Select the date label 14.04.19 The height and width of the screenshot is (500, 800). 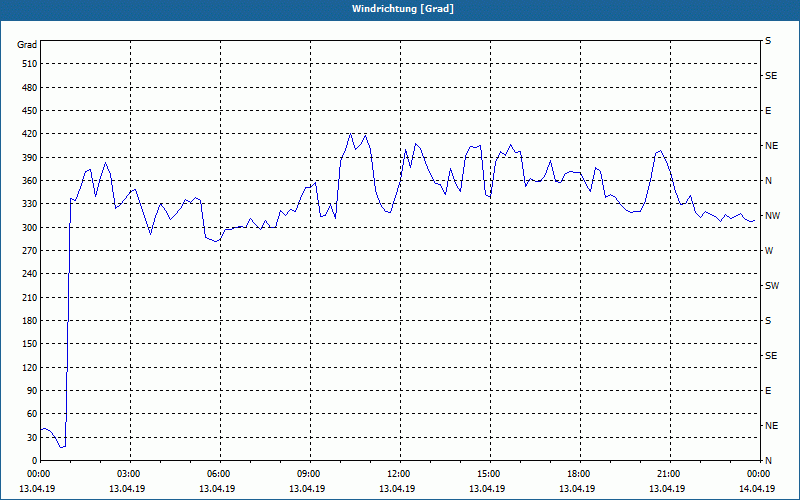coord(757,489)
